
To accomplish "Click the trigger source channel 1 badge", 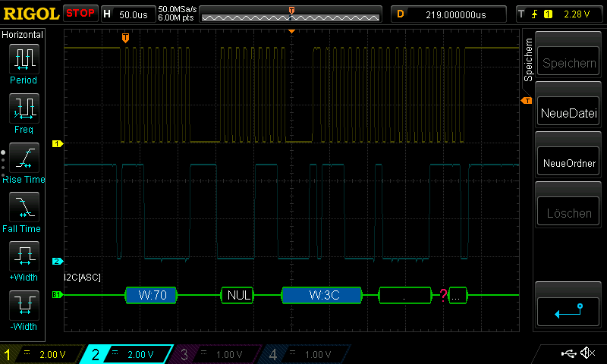I will 548,14.
